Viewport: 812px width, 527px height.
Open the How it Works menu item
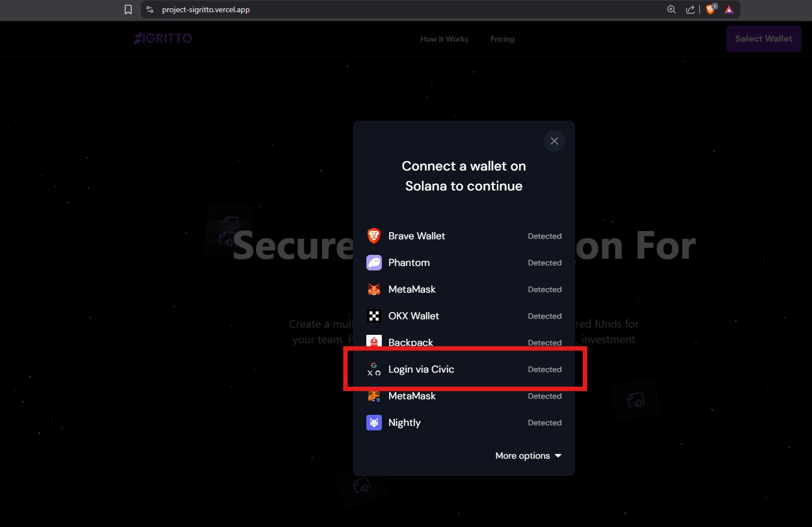point(444,39)
